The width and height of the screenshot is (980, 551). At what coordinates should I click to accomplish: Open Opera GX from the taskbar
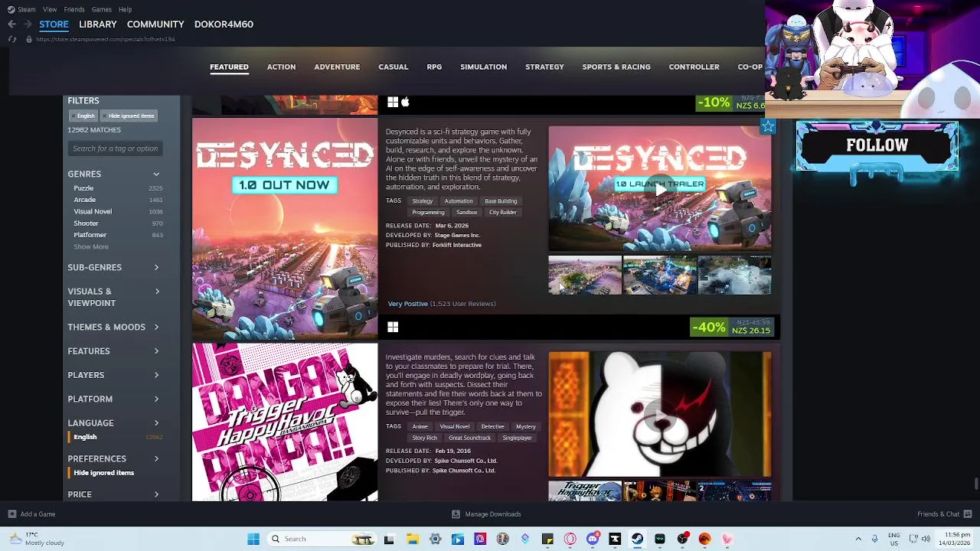[x=570, y=539]
